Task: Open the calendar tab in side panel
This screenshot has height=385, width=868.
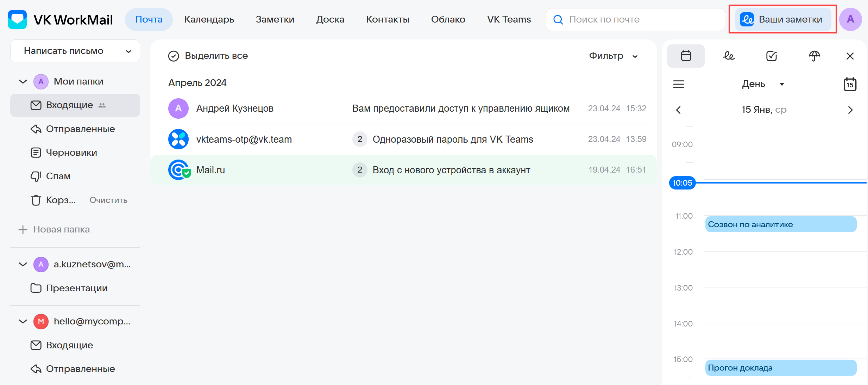Action: tap(686, 56)
